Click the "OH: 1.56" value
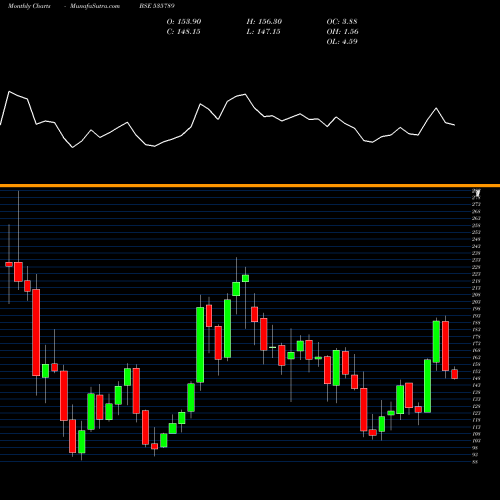The width and height of the screenshot is (500, 500). point(342,32)
